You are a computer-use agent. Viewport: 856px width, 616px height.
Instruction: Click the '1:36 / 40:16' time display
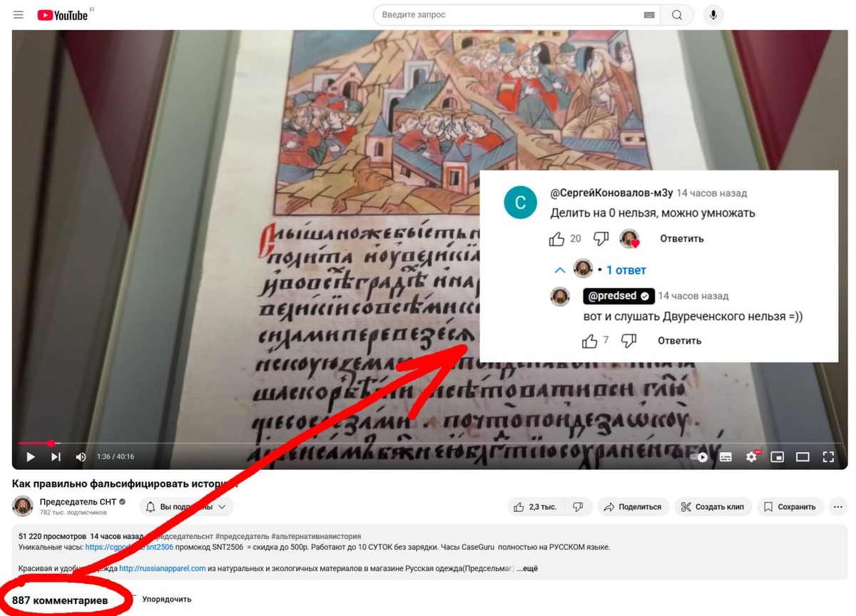(116, 457)
